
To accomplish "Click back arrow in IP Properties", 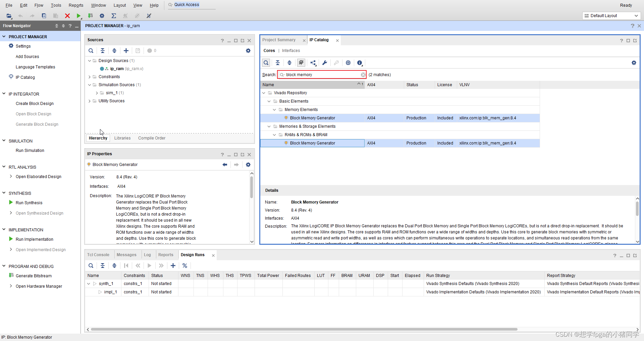I will (x=225, y=165).
